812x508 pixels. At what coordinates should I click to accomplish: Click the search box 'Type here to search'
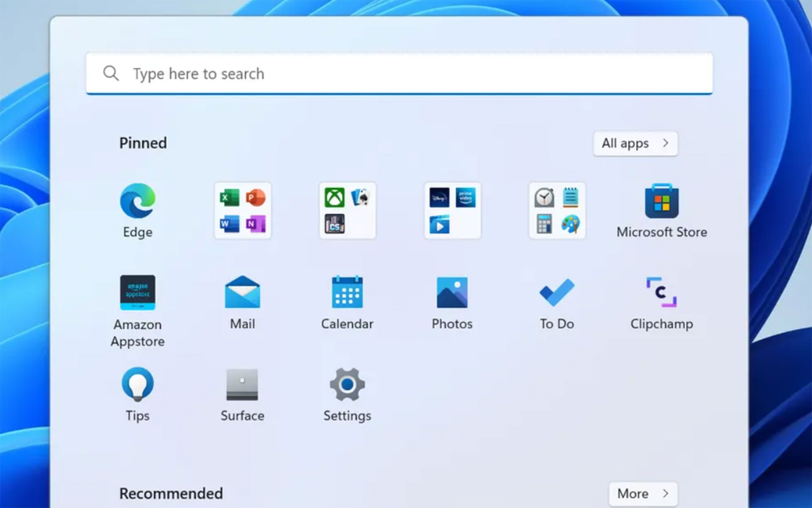click(399, 73)
